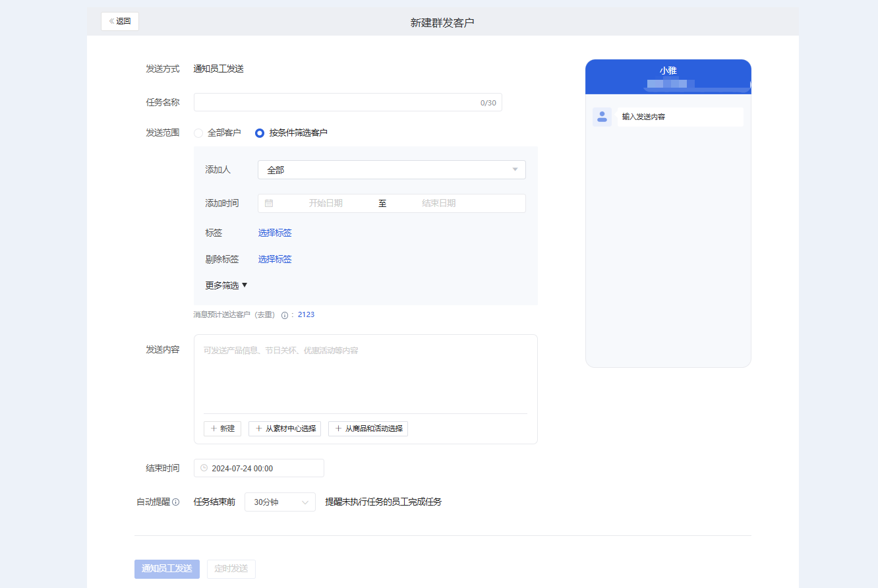Screen dimensions: 878x588
Task: Click the 新建 content button
Action: 223,428
